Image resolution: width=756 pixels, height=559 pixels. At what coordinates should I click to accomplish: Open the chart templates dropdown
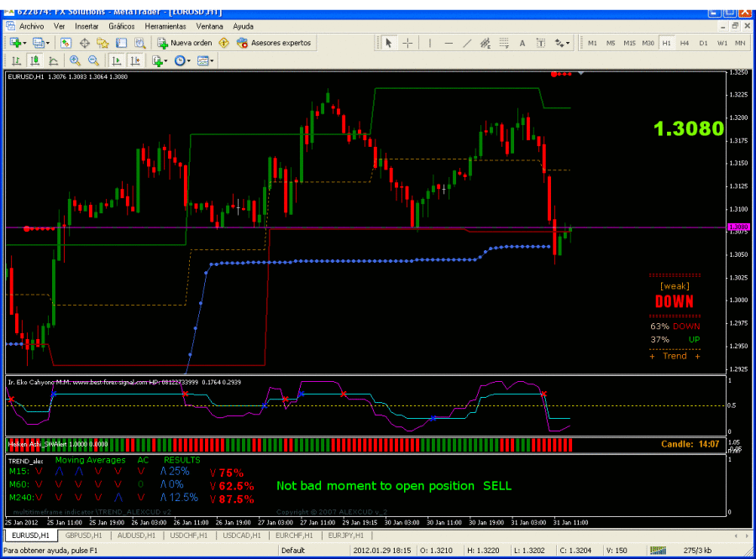pos(207,60)
